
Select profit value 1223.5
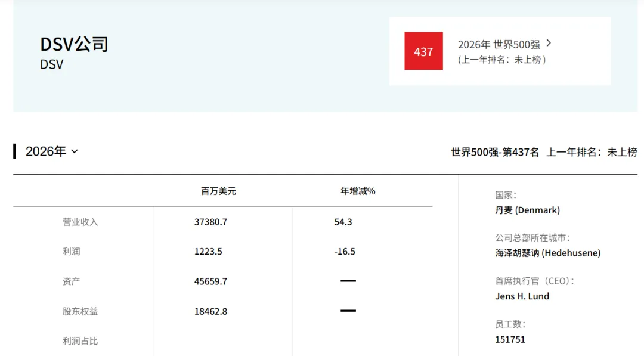(x=208, y=252)
